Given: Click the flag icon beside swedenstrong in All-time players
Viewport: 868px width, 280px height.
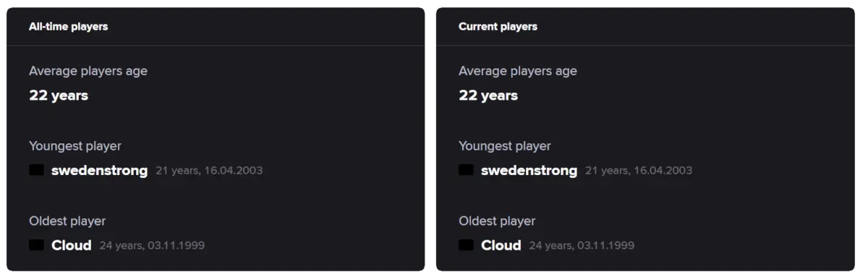Looking at the screenshot, I should pos(37,171).
